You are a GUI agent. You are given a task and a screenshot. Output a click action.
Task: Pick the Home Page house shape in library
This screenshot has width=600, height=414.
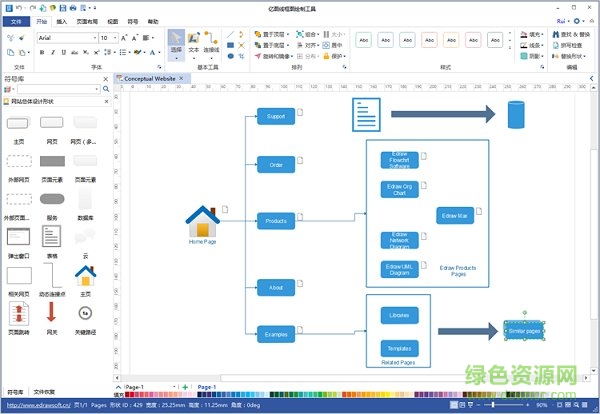click(85, 275)
